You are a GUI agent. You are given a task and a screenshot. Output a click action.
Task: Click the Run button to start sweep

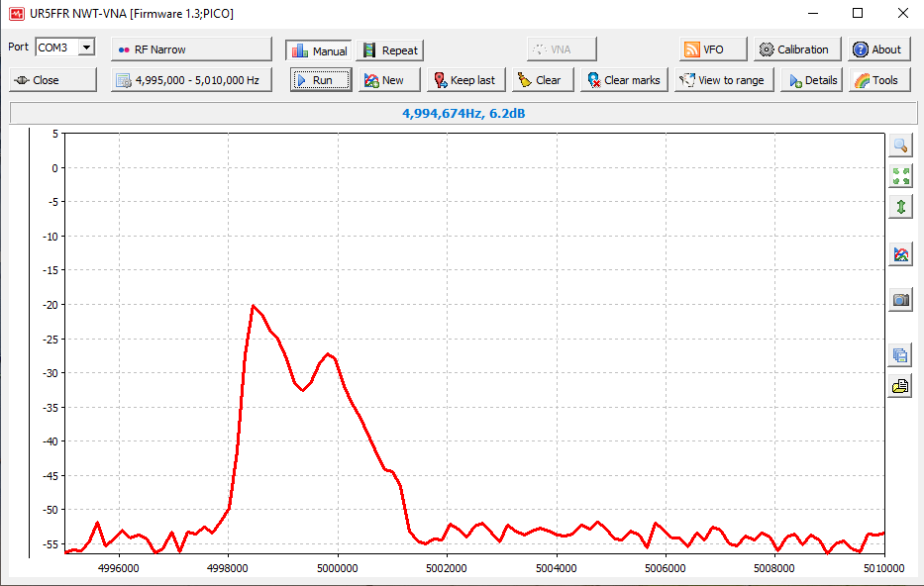[321, 80]
